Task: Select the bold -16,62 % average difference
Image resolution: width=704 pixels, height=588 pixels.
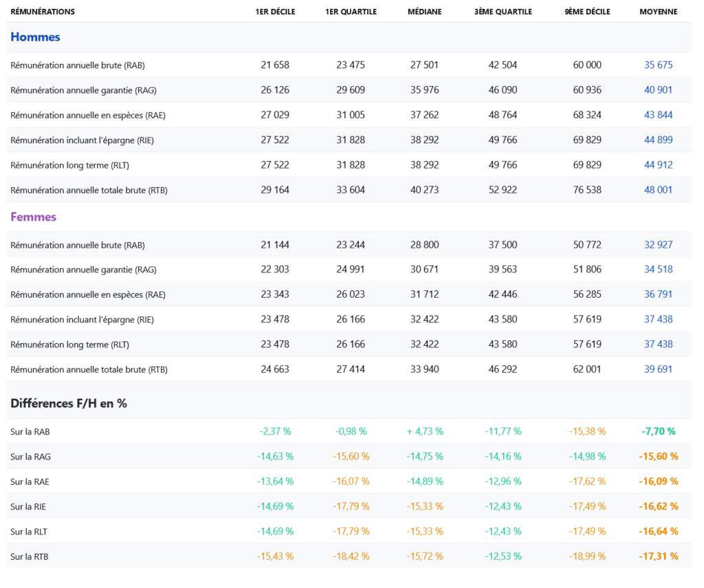Action: tap(658, 506)
